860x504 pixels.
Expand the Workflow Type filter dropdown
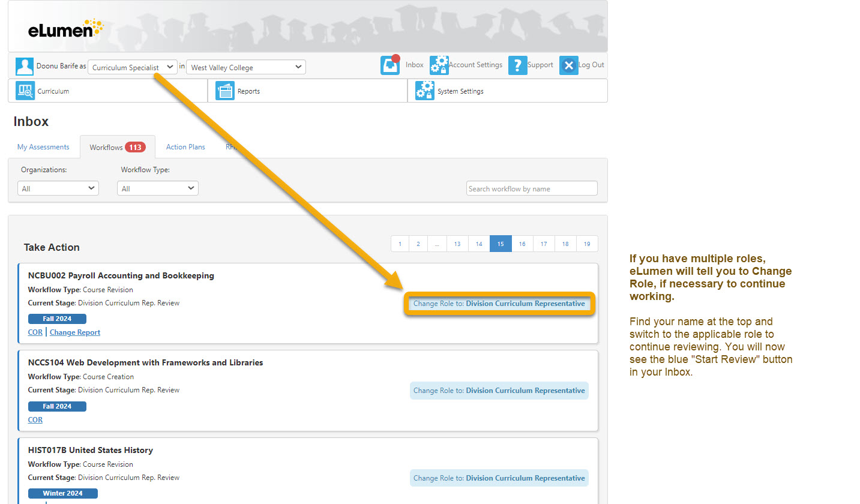(158, 188)
